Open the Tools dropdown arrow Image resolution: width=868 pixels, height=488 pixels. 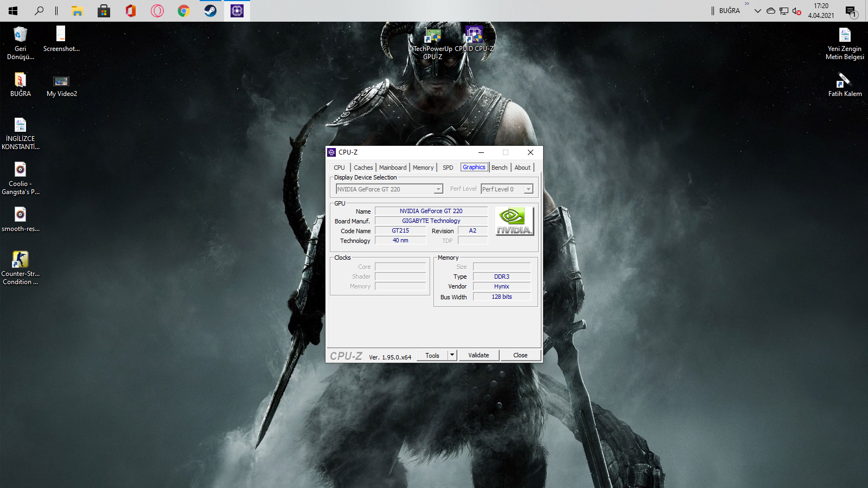click(x=452, y=355)
